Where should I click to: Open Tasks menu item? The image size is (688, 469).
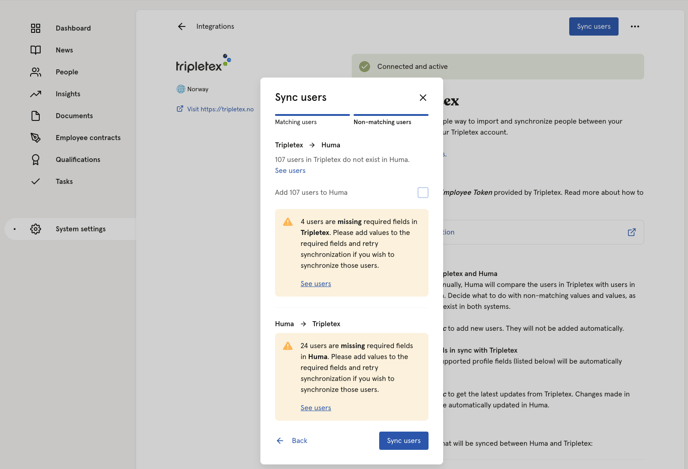point(64,181)
